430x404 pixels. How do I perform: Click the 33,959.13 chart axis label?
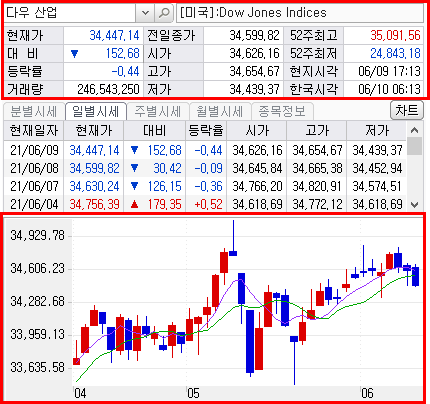pos(37,334)
